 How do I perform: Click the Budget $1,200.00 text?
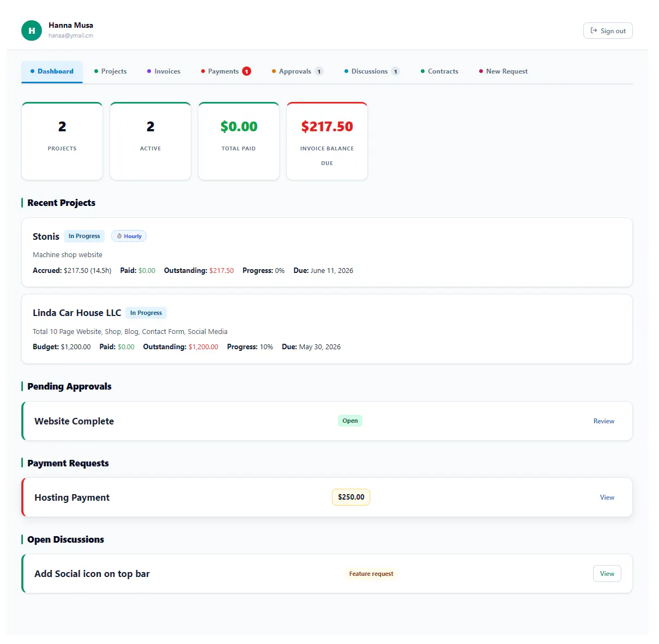62,347
